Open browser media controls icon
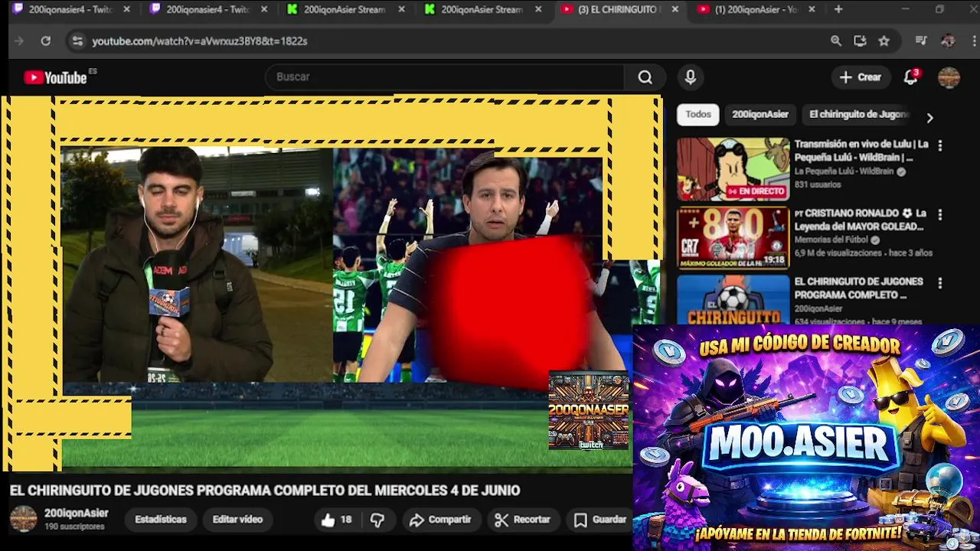 (x=921, y=41)
